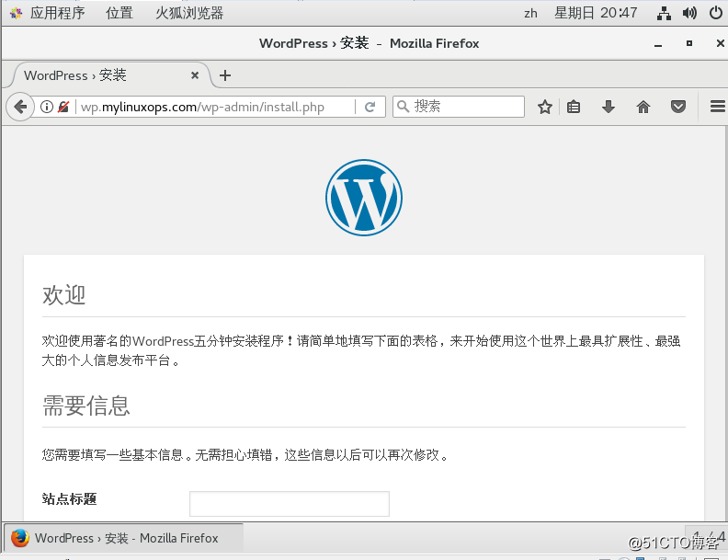This screenshot has height=560, width=728.
Task: Click the Pocket save icon
Action: pyautogui.click(x=678, y=107)
